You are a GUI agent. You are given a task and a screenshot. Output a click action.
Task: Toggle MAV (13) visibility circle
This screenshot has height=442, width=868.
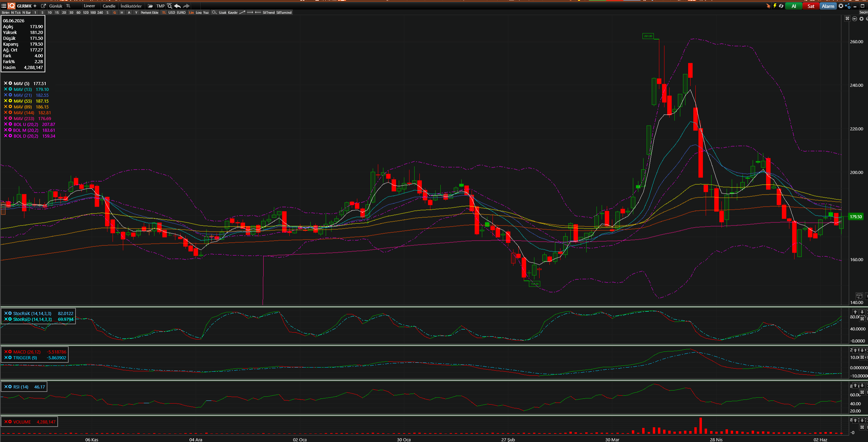[x=10, y=89]
